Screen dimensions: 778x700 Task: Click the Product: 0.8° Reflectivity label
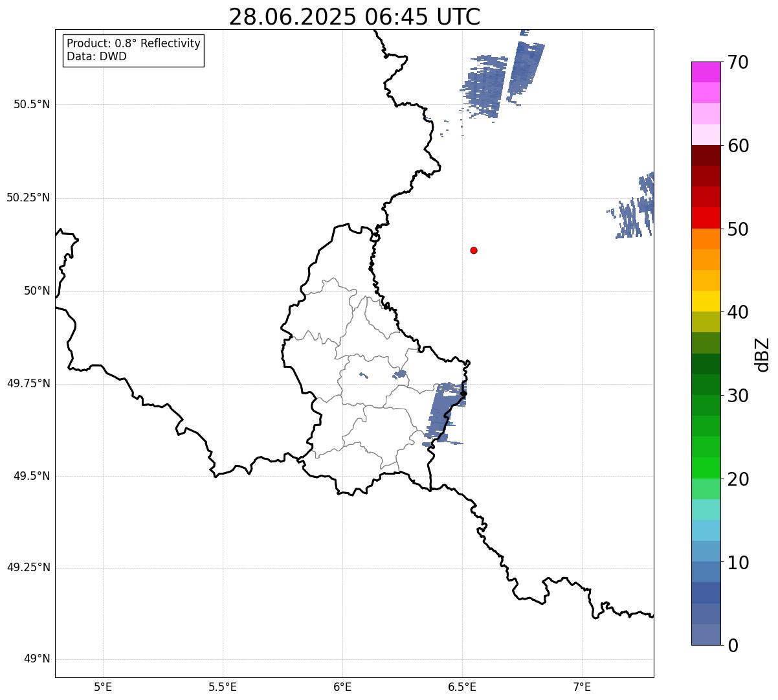pyautogui.click(x=134, y=43)
